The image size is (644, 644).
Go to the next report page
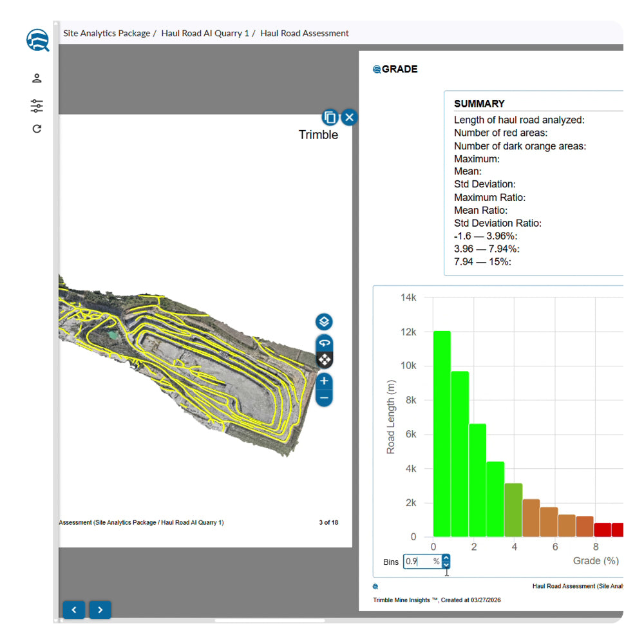[100, 609]
